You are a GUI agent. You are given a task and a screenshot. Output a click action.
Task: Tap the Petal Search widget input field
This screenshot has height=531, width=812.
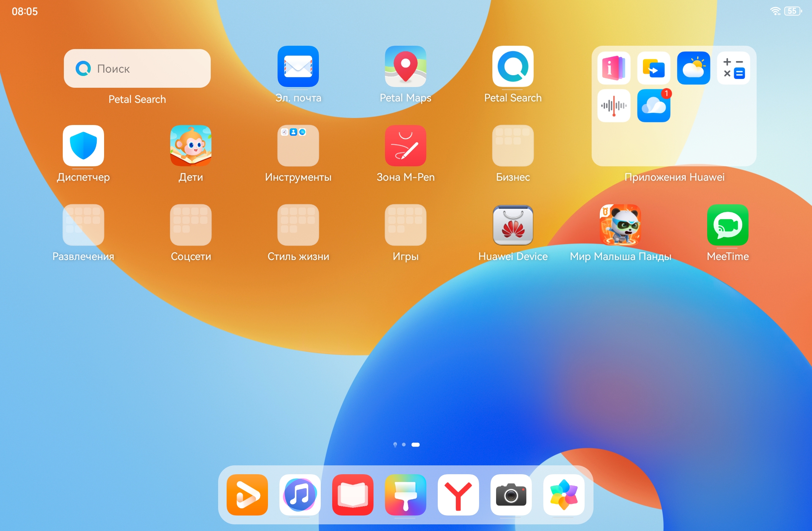[137, 68]
